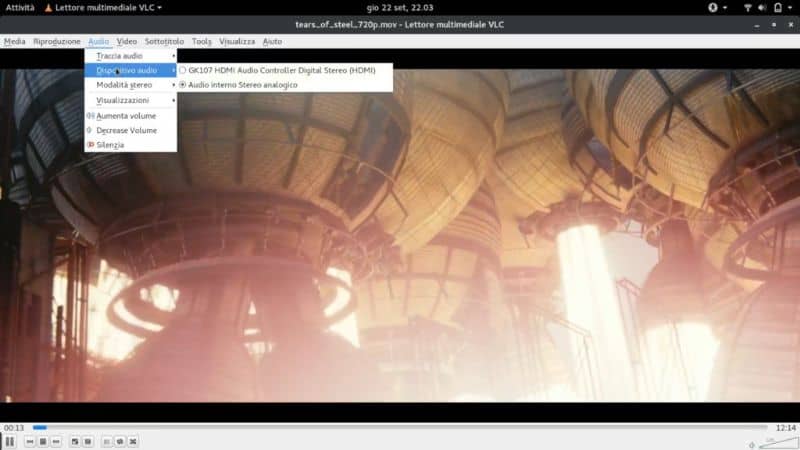This screenshot has width=800, height=450.
Task: Open the Audio menu
Action: click(x=98, y=41)
